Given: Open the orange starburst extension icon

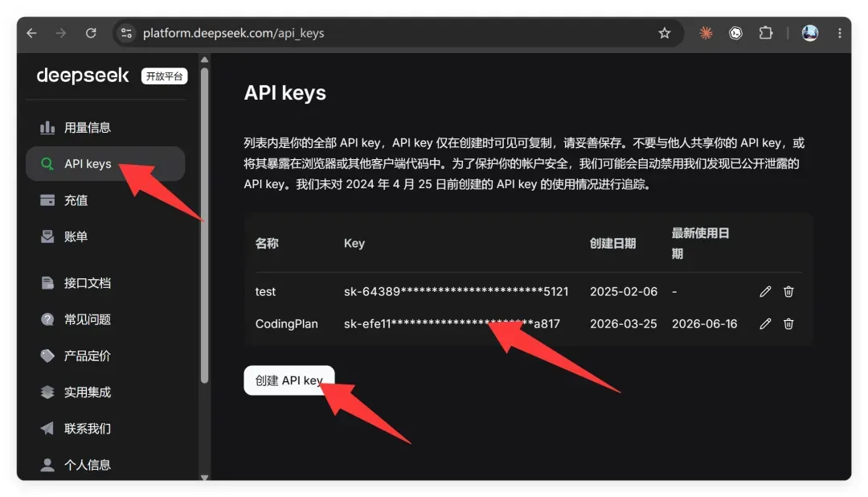Looking at the screenshot, I should click(x=706, y=33).
